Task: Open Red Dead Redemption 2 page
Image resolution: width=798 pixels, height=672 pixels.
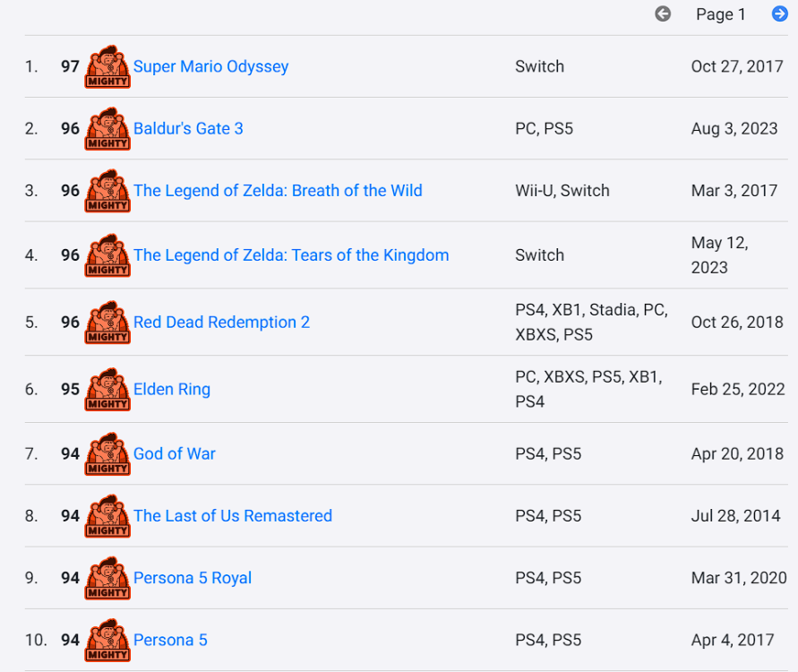Action: (221, 322)
